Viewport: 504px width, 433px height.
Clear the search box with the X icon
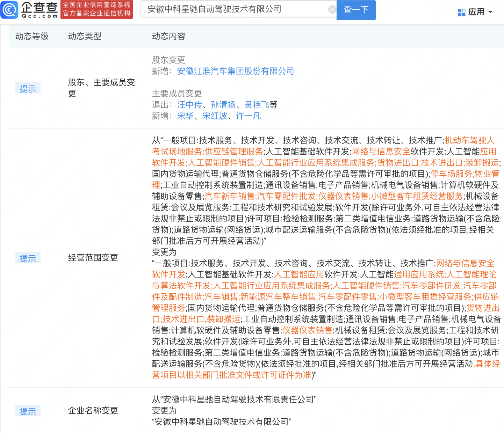[x=332, y=9]
